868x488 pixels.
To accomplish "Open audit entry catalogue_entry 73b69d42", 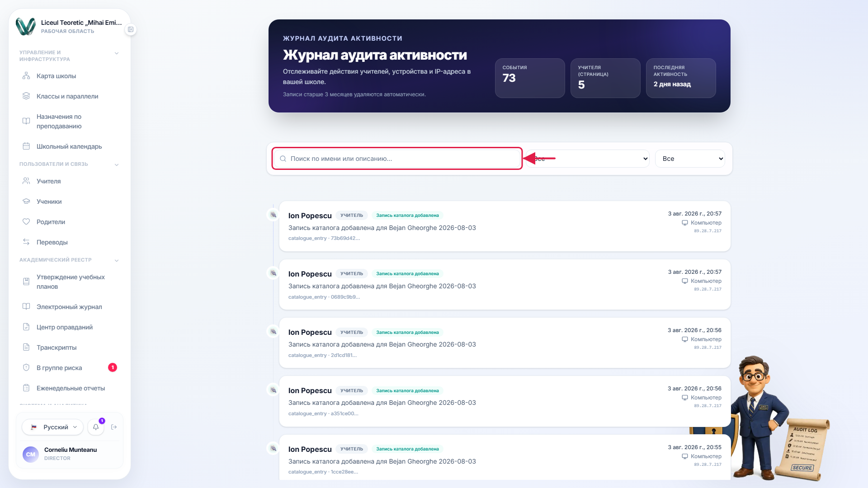I will (505, 226).
